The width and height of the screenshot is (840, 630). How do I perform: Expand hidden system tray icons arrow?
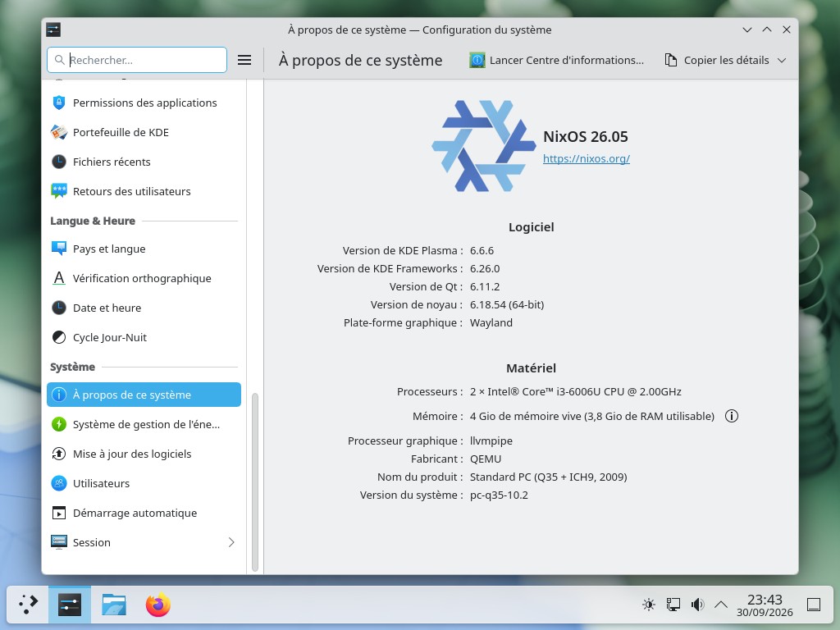(x=721, y=605)
